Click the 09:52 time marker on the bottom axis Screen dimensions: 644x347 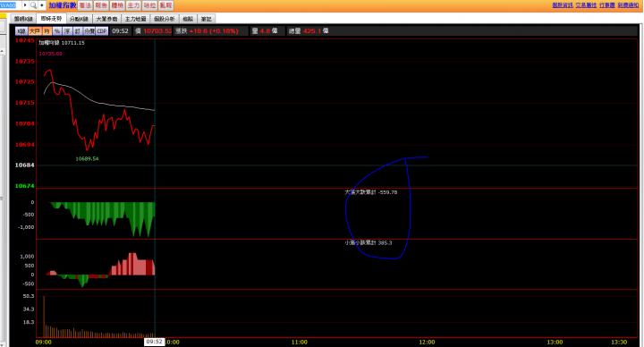click(x=155, y=342)
